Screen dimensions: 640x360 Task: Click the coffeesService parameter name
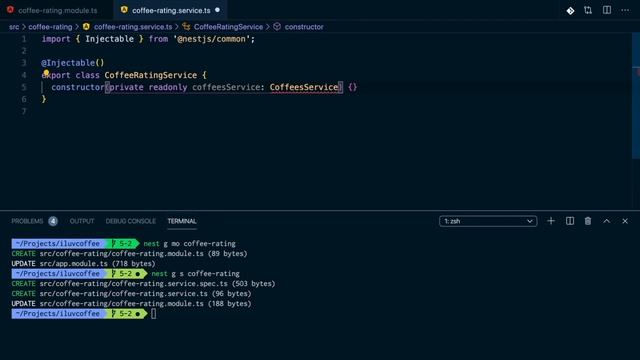click(226, 87)
